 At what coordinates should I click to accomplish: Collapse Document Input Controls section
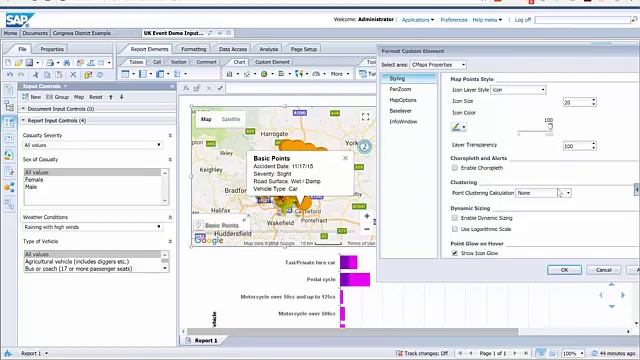tap(23, 109)
